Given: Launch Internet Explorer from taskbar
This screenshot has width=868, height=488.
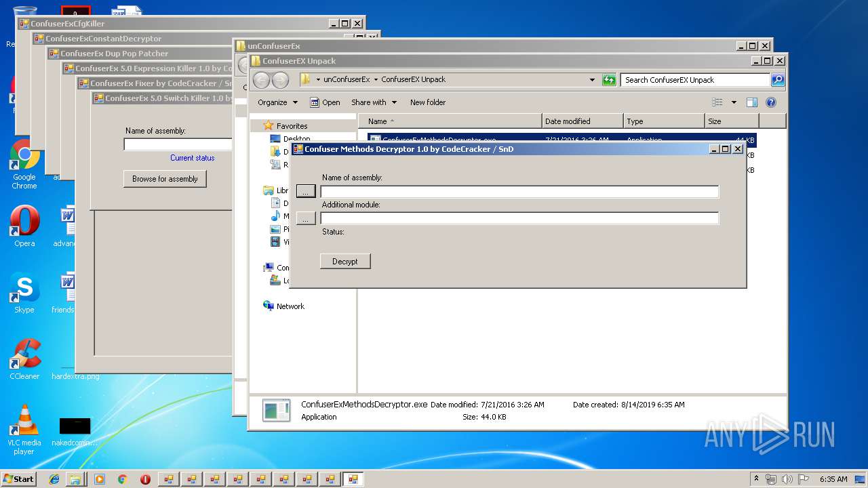Looking at the screenshot, I should (54, 479).
